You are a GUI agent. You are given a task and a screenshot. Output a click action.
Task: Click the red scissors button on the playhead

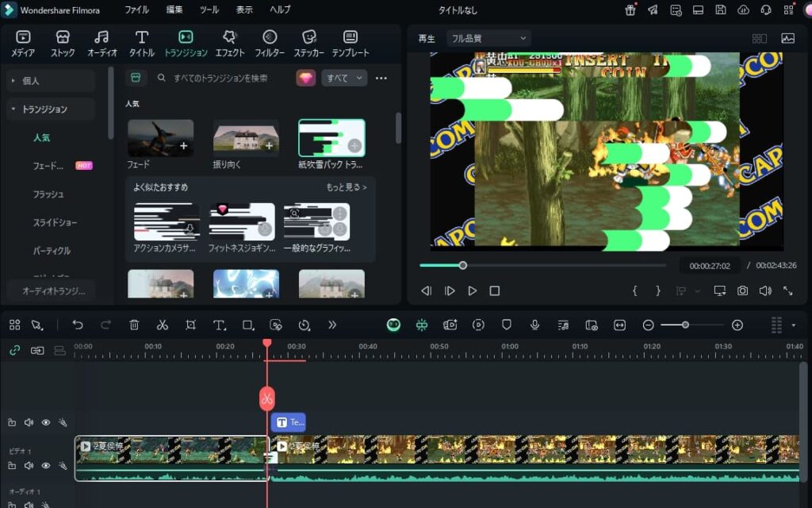tap(266, 398)
